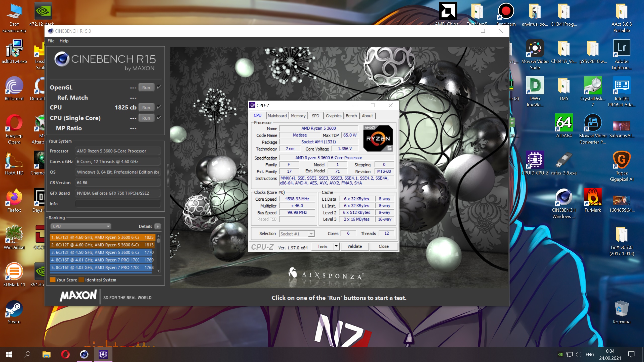Open the Cinebench Help menu

(x=64, y=41)
